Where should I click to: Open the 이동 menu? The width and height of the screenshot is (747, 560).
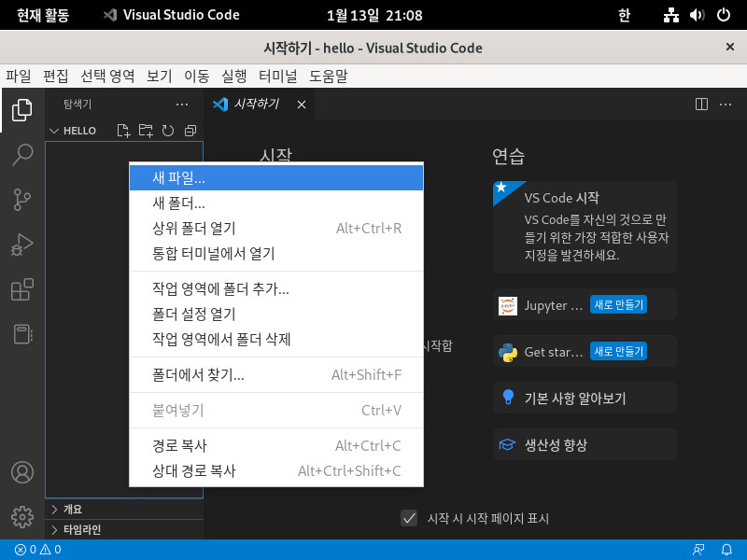pyautogui.click(x=197, y=76)
